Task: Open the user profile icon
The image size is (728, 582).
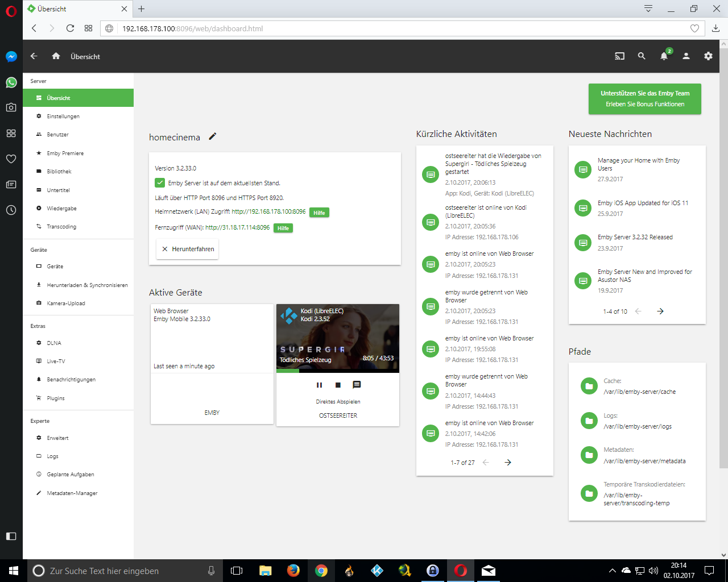Action: 686,56
